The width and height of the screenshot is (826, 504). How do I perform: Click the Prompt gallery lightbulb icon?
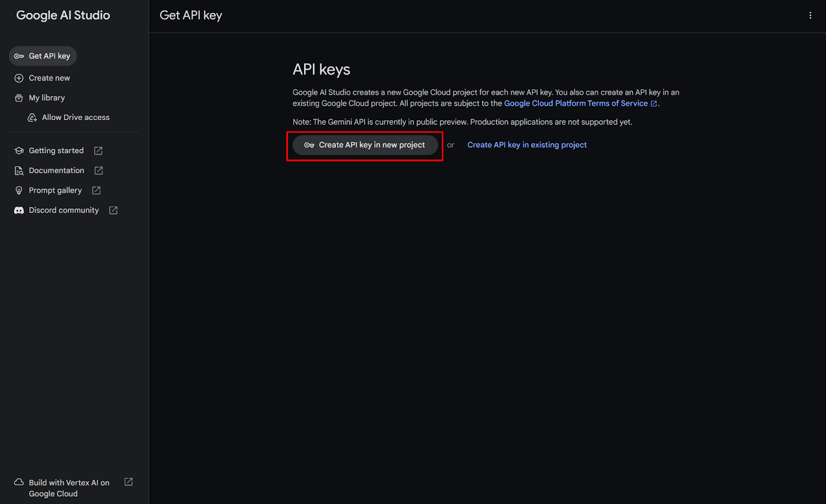click(x=19, y=190)
